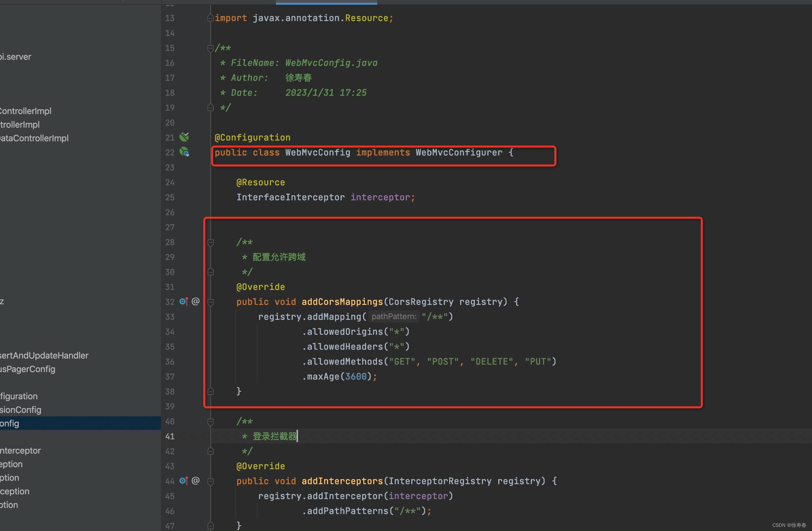Open the ception item in project tree
The height and width of the screenshot is (531, 812).
point(15,491)
